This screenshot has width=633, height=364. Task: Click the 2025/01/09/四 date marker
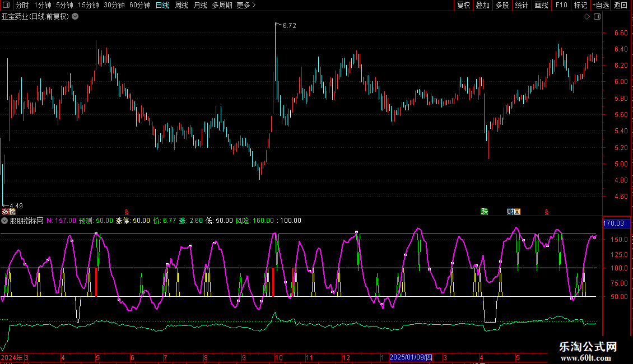coord(411,357)
